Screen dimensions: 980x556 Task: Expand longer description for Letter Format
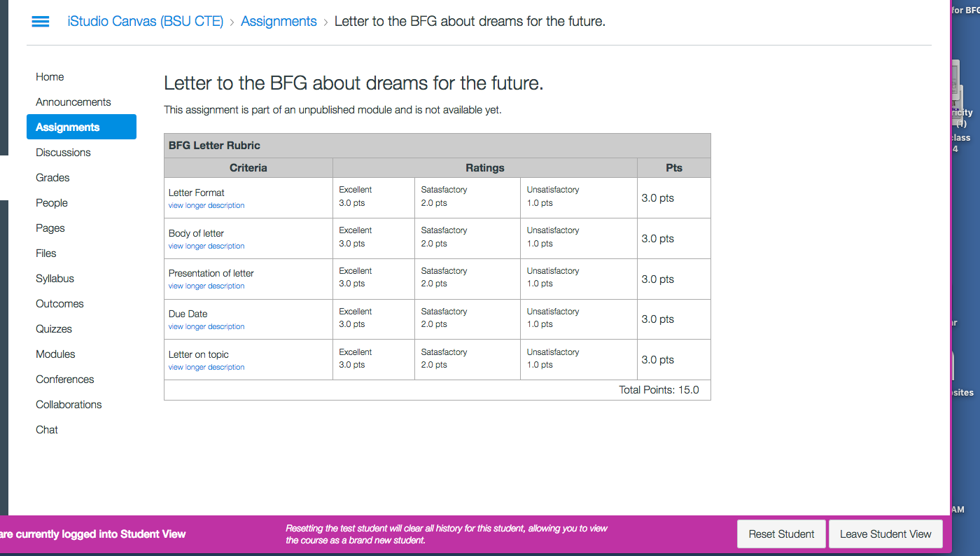click(206, 206)
